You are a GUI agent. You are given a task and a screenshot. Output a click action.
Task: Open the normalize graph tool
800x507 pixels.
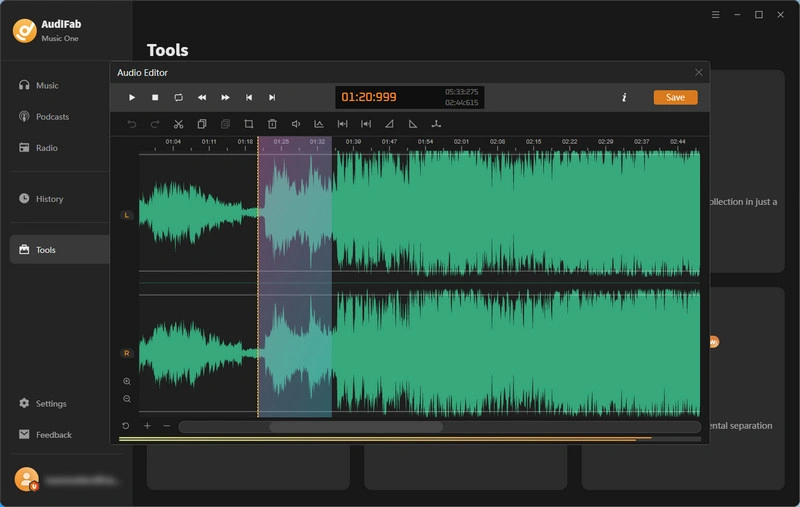[319, 124]
